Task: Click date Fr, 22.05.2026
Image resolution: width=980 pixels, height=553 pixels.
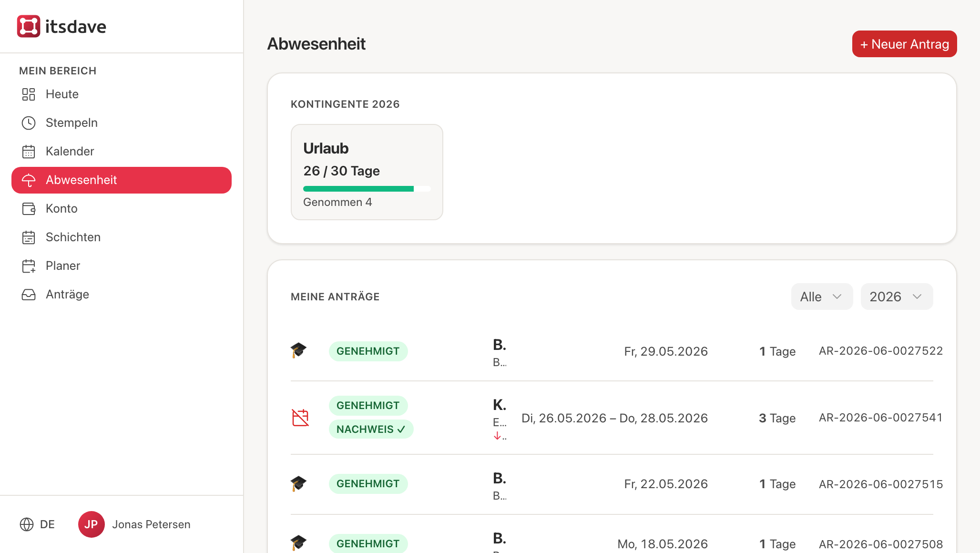Action: (x=666, y=484)
